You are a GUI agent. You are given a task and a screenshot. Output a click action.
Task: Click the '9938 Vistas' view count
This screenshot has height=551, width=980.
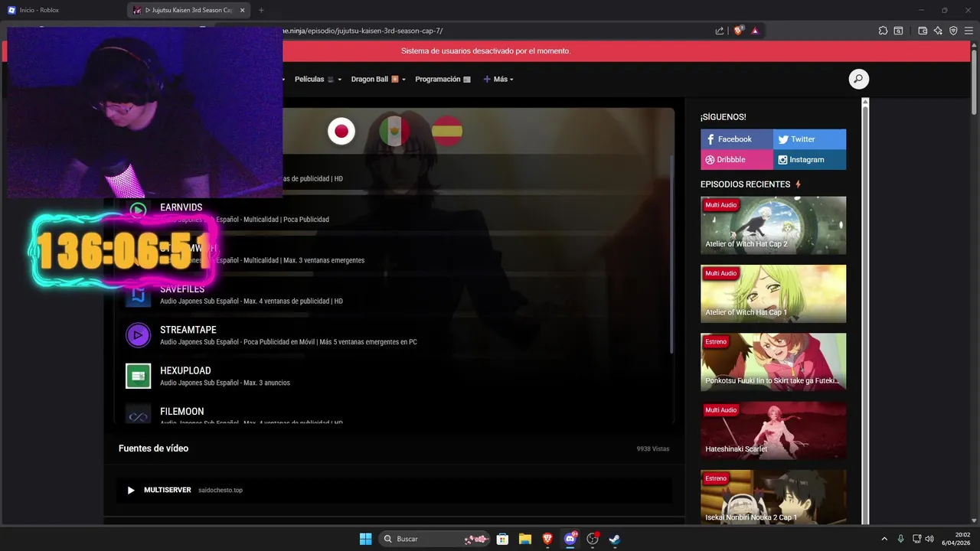tap(652, 448)
